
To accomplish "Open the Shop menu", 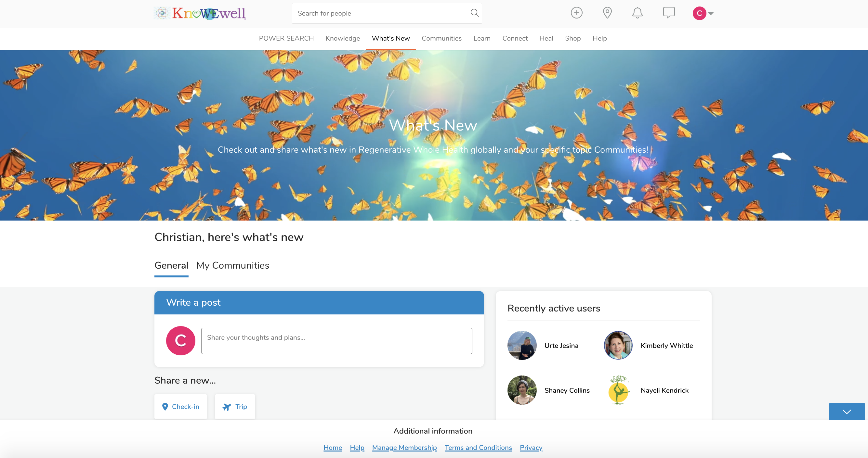I will click(573, 38).
